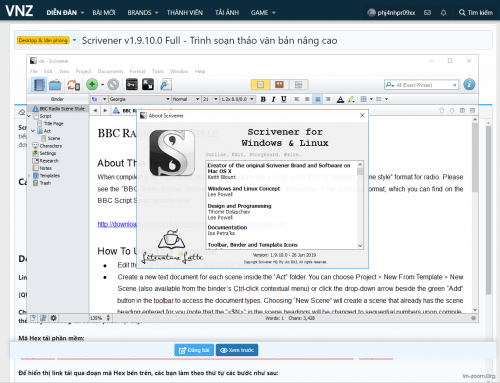The width and height of the screenshot is (500, 383).
Task: Open the format presets style dropdown
Action: point(99,99)
